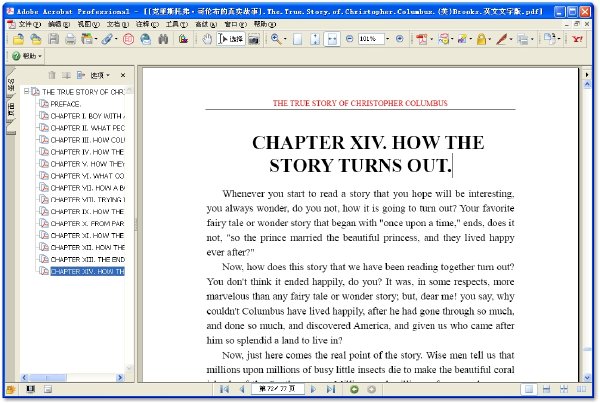The height and width of the screenshot is (404, 600).
Task: Open the File menu
Action: pos(30,24)
